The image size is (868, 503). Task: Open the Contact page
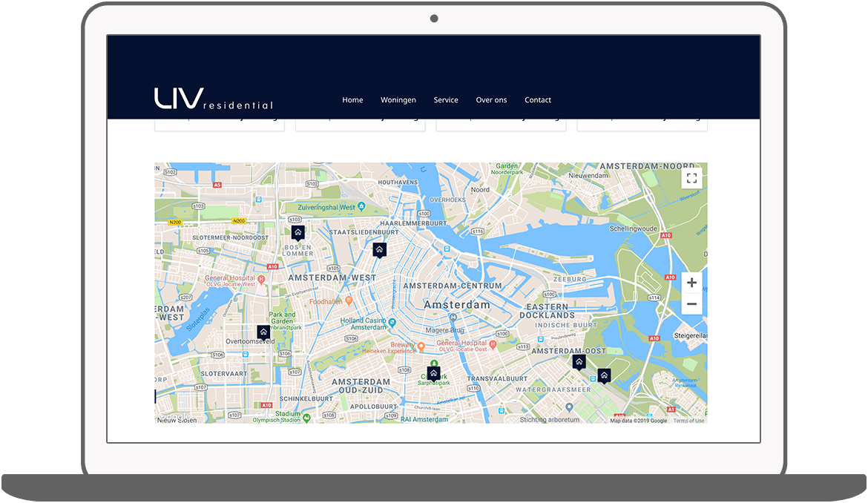tap(538, 100)
